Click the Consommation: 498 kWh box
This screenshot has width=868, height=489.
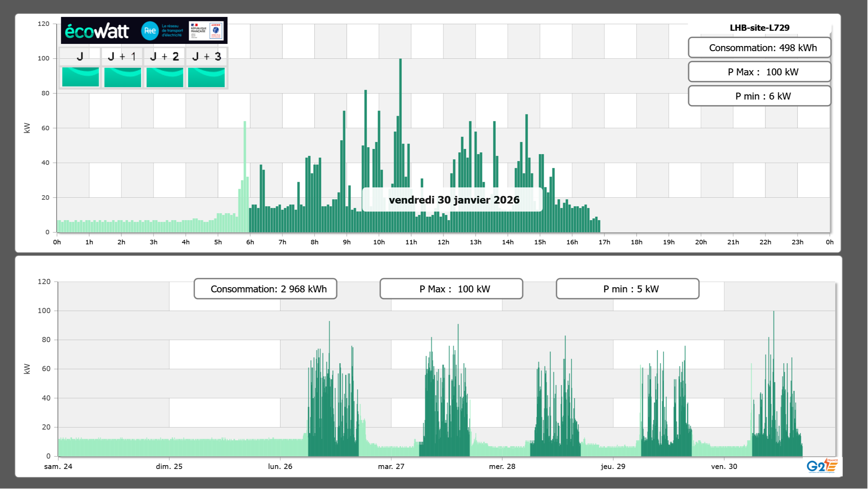tap(759, 48)
